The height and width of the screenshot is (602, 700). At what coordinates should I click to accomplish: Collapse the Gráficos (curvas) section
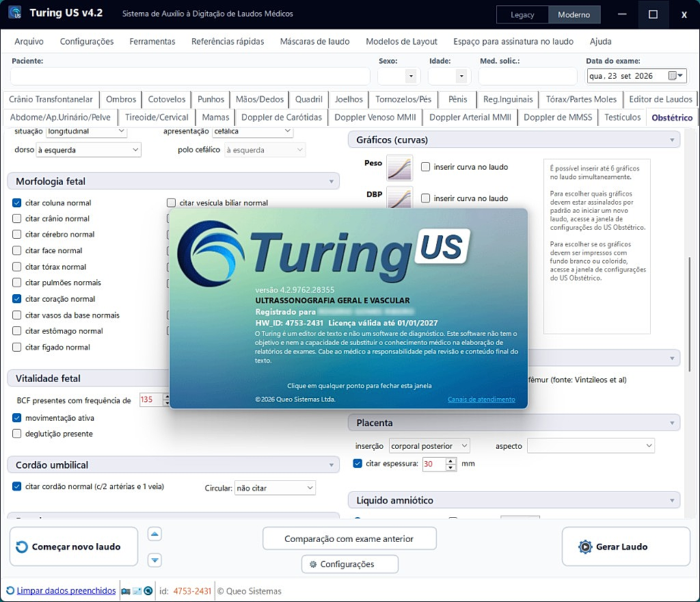pyautogui.click(x=672, y=140)
